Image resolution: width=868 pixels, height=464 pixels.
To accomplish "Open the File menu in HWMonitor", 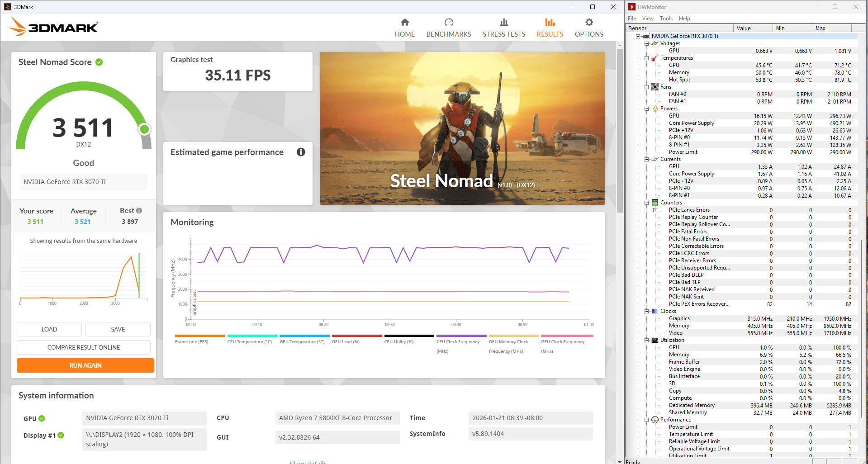I will (x=632, y=19).
